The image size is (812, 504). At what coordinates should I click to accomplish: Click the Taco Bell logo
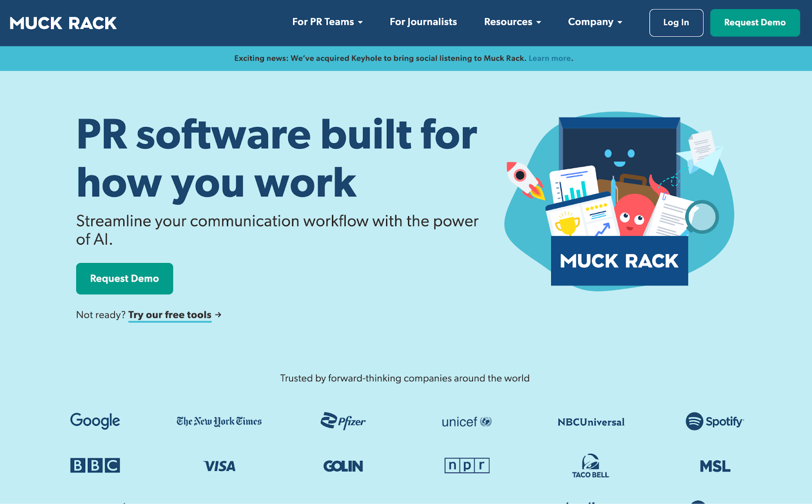(591, 466)
